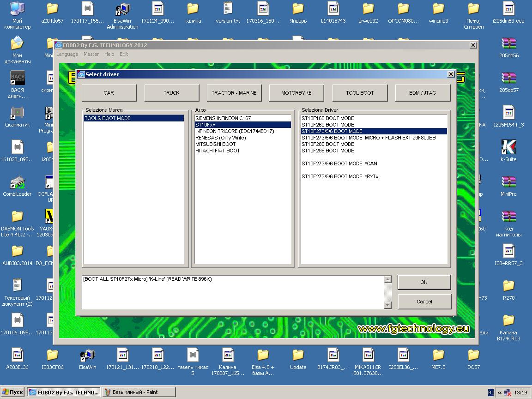This screenshot has width=532, height=399.
Task: Activate the EOBD2 By F.G. TECHNO taskbar item
Action: click(x=64, y=392)
